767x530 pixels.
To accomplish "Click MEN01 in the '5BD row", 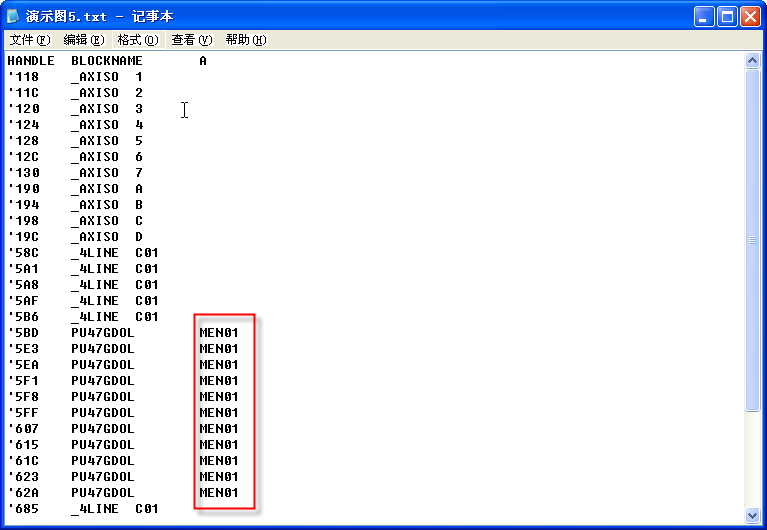I will [x=219, y=333].
